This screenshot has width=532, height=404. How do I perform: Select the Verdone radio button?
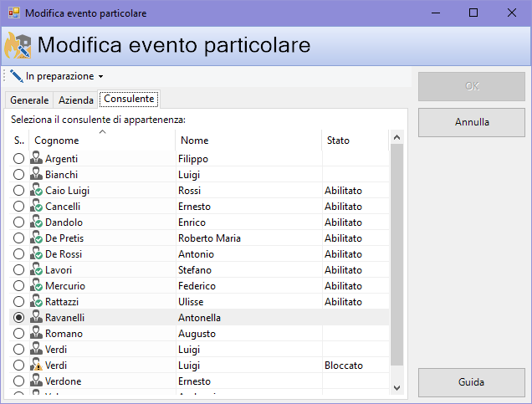pyautogui.click(x=18, y=381)
